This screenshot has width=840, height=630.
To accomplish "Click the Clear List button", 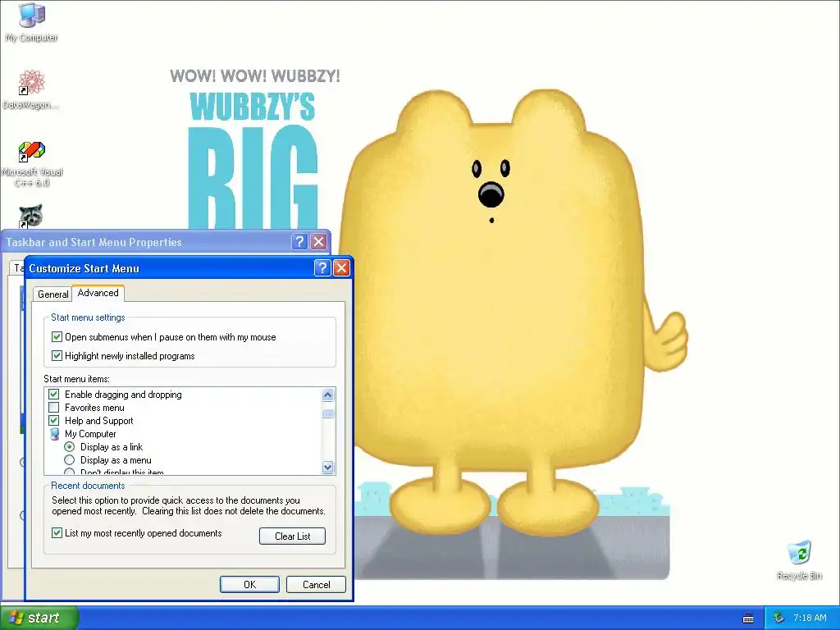I will tap(293, 536).
